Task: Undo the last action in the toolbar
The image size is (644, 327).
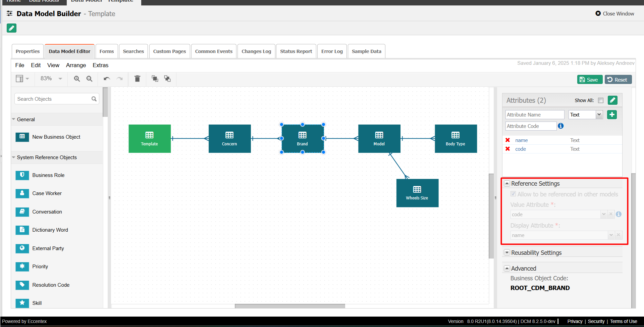Action: pyautogui.click(x=107, y=79)
